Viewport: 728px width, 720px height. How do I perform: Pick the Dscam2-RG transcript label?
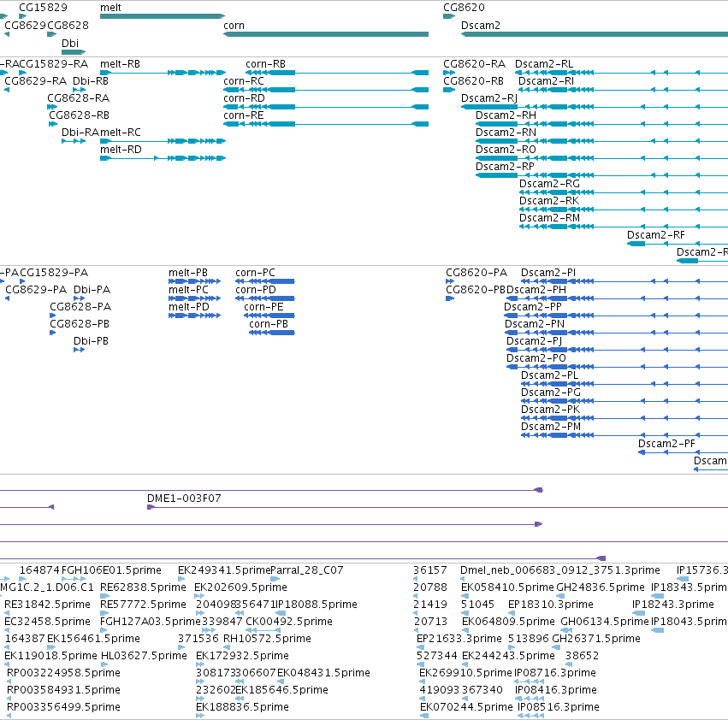coord(550,184)
